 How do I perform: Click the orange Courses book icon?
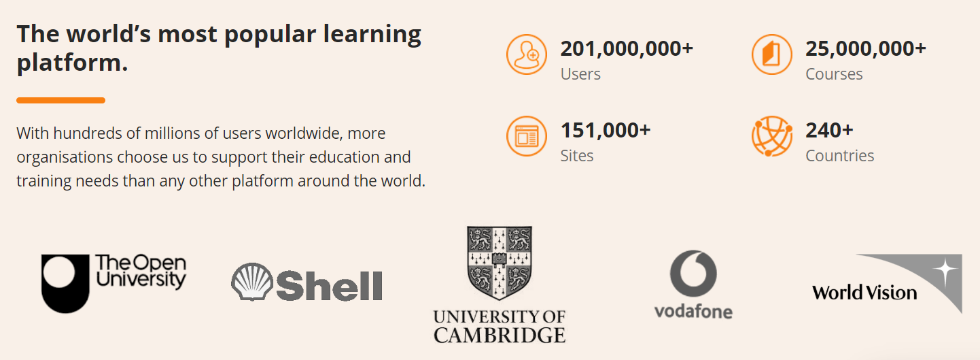(x=772, y=54)
